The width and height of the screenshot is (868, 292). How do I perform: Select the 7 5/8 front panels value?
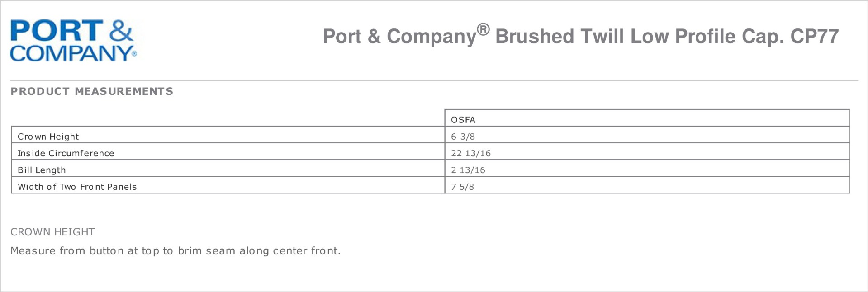click(462, 187)
